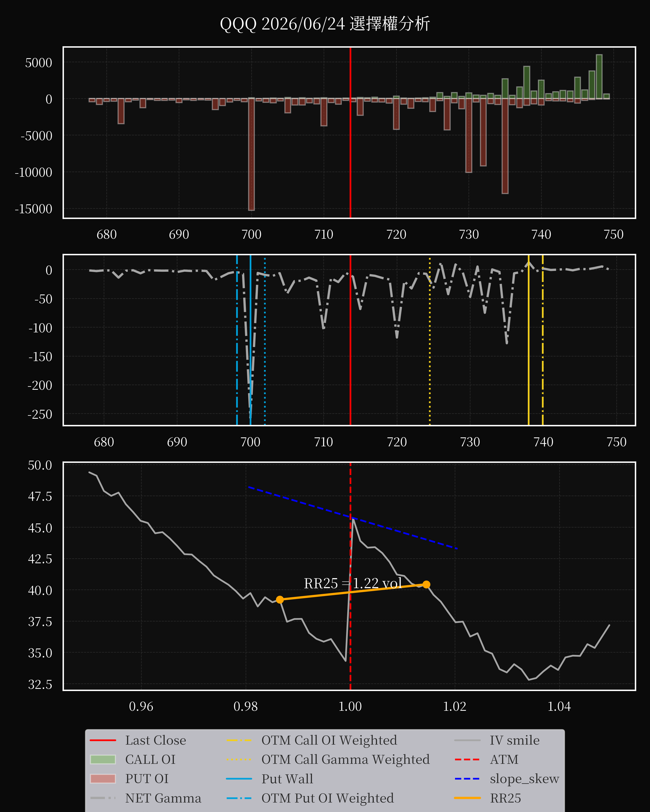Click the 'OTM Call OI Weighted' legend label

point(329,740)
